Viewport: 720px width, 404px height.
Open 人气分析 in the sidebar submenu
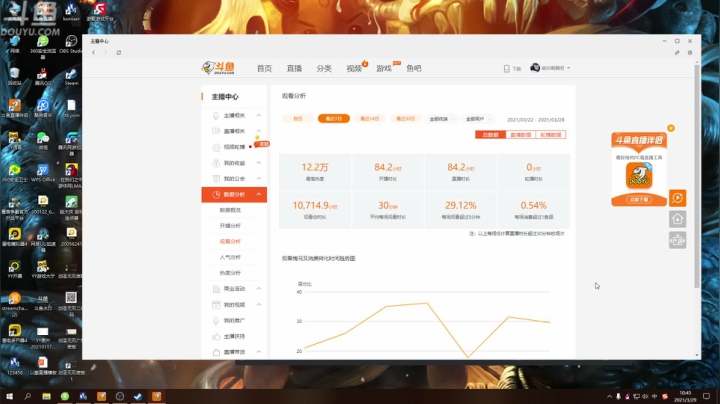tap(230, 258)
